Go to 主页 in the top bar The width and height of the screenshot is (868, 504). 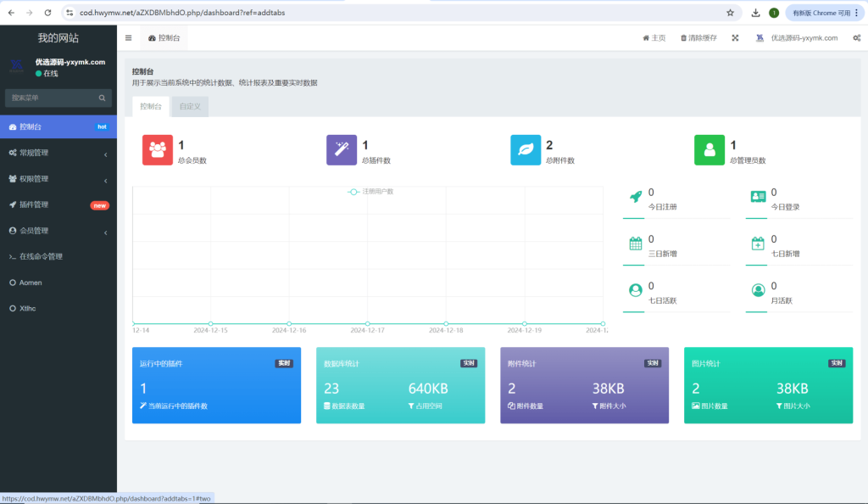coord(654,38)
